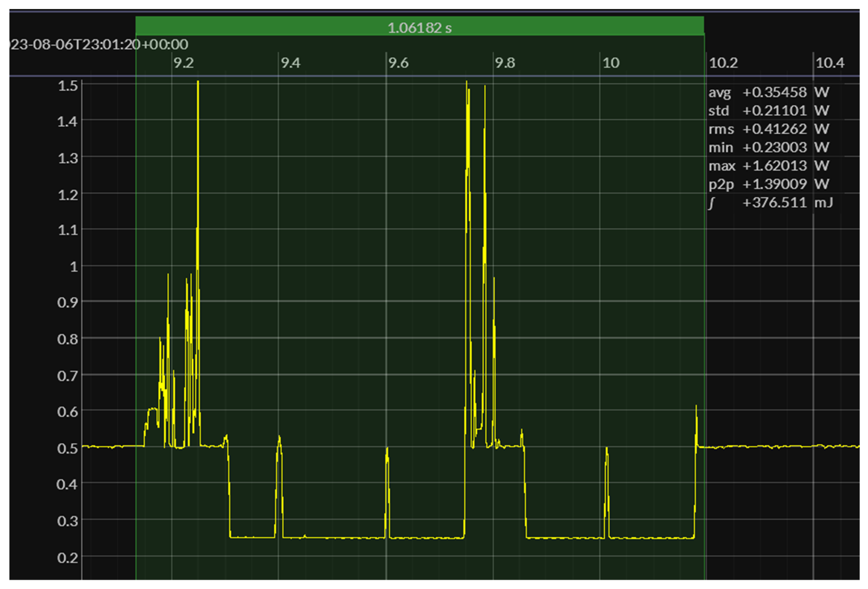Click the 1.5 label on power axis
This screenshot has height=589, width=868.
68,86
